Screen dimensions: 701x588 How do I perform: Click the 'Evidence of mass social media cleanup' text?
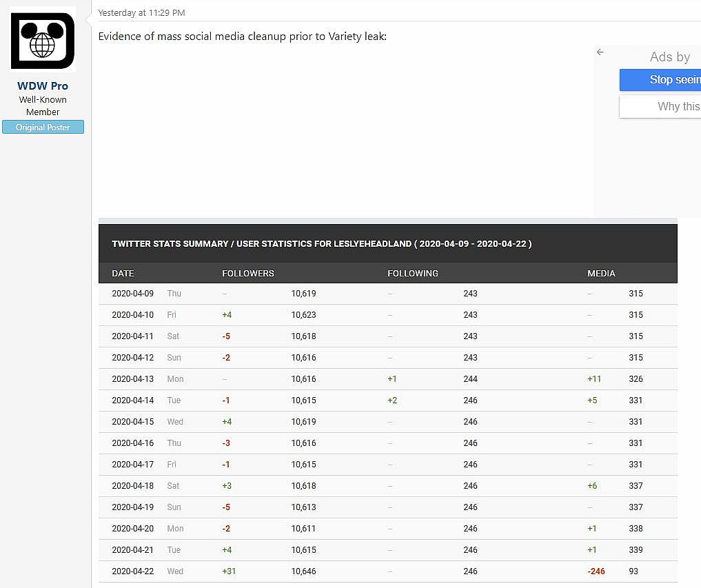(242, 37)
